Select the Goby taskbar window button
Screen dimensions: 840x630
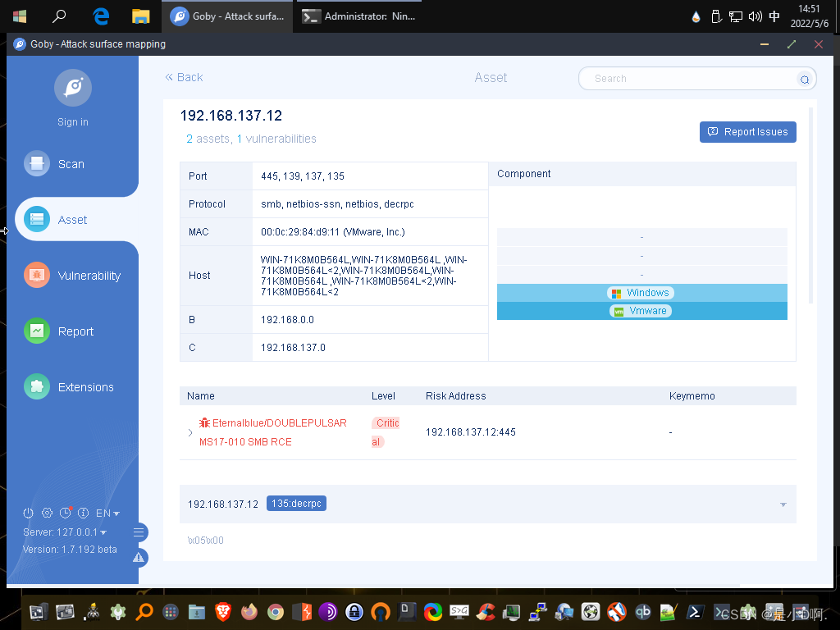tap(227, 16)
